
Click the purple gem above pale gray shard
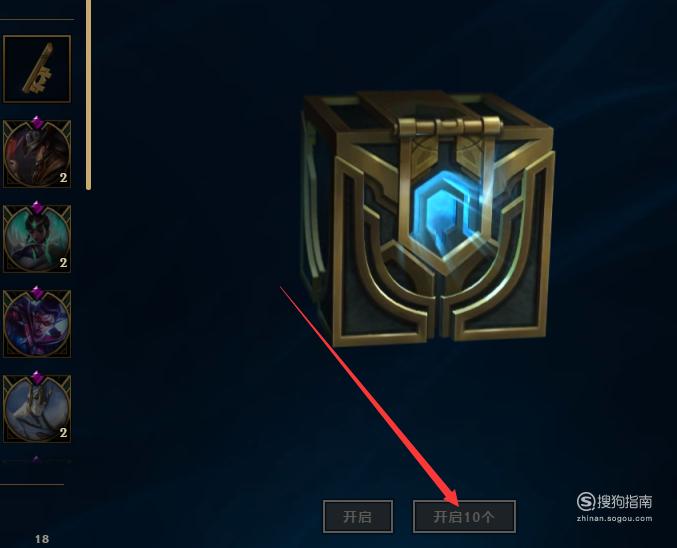(37, 377)
